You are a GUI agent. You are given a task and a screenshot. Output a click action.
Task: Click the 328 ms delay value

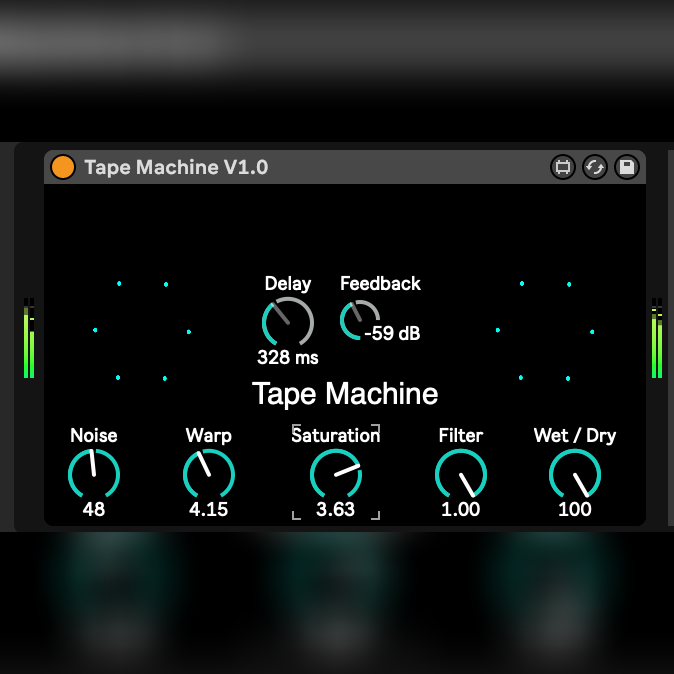click(x=287, y=357)
